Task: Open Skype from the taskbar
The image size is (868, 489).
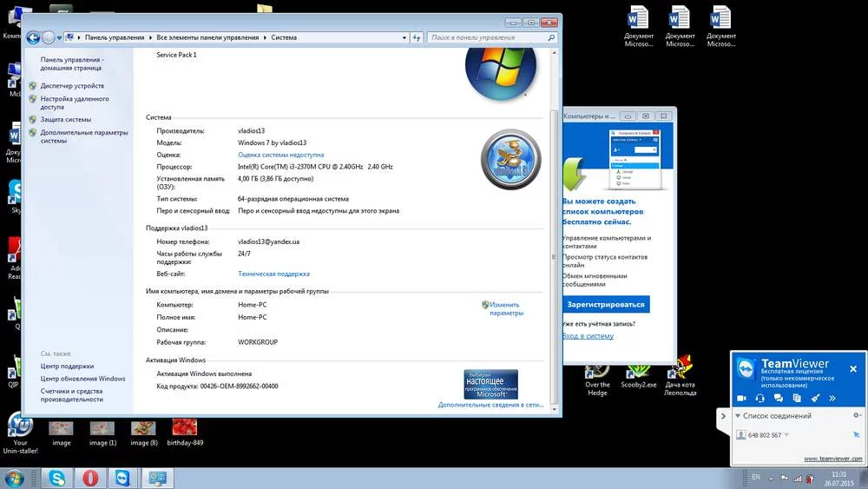Action: click(57, 478)
